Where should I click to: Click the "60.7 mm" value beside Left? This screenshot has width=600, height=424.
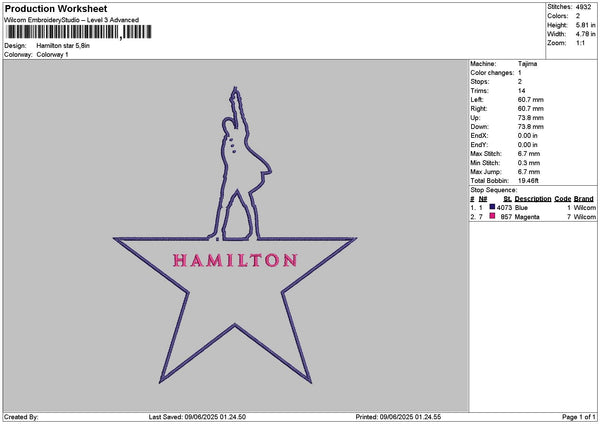point(530,100)
